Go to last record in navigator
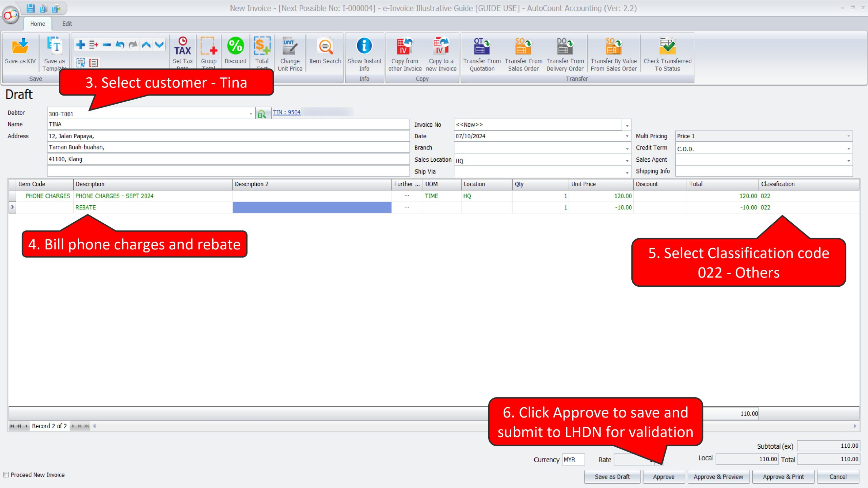 (86, 426)
